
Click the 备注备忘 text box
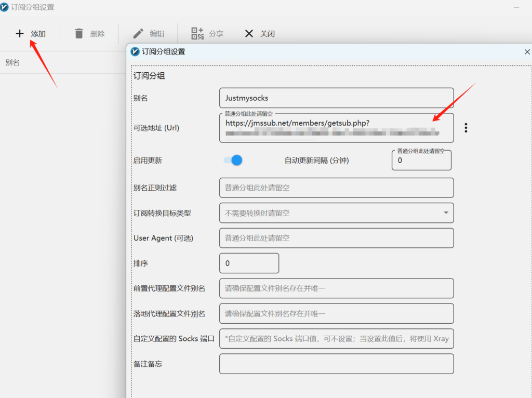pos(336,364)
